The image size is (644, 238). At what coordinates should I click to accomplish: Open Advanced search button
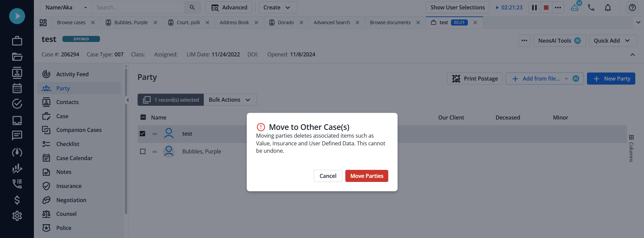[229, 7]
